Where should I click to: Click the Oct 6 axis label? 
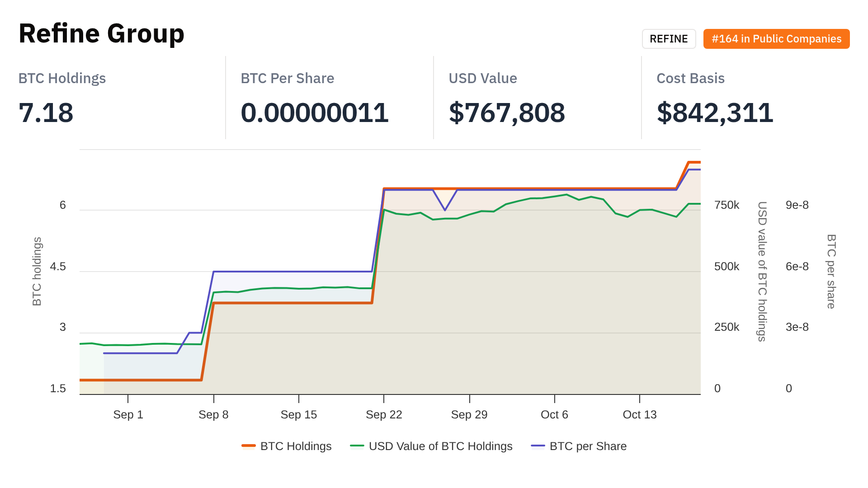tap(554, 414)
